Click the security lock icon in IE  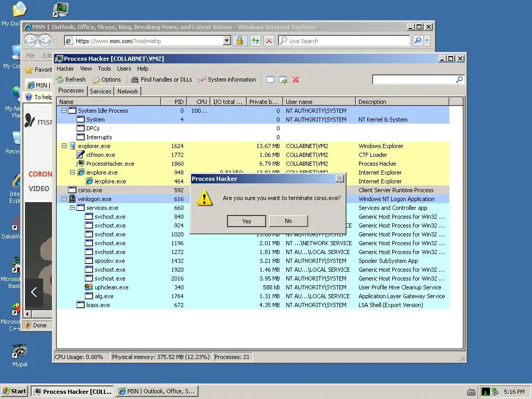point(240,41)
